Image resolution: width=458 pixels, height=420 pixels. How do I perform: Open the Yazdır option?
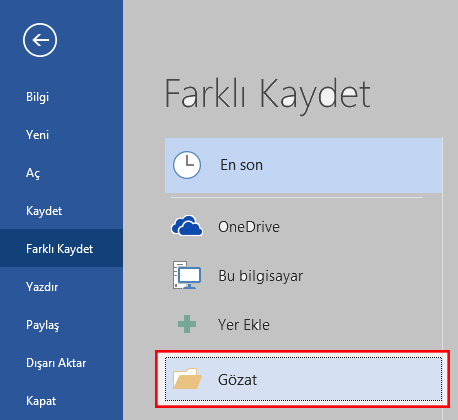pos(42,287)
